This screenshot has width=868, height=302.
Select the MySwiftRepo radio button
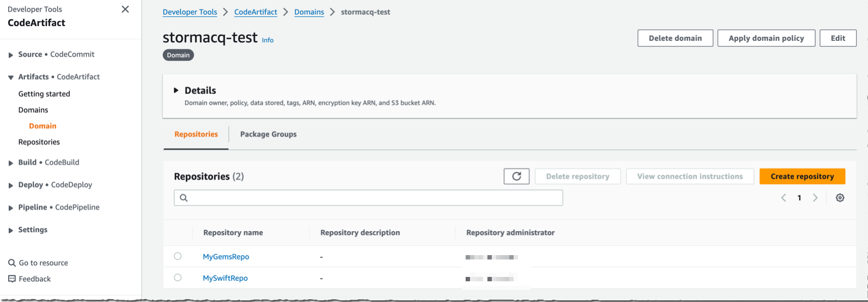click(x=178, y=277)
